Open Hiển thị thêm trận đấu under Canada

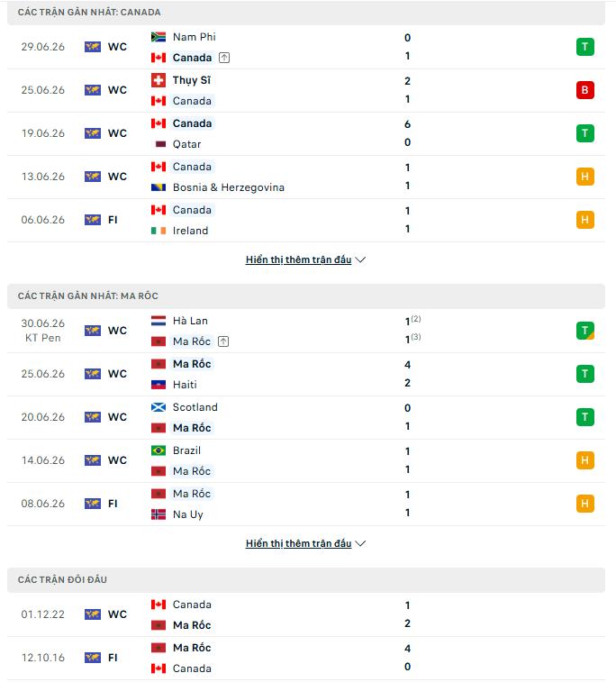click(298, 259)
